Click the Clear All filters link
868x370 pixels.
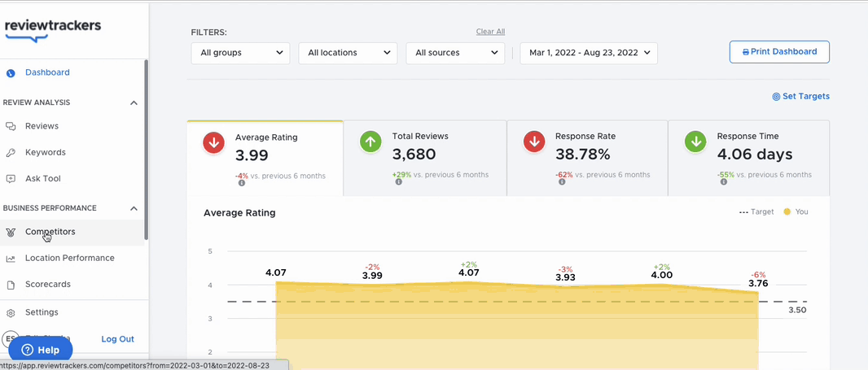(x=490, y=32)
